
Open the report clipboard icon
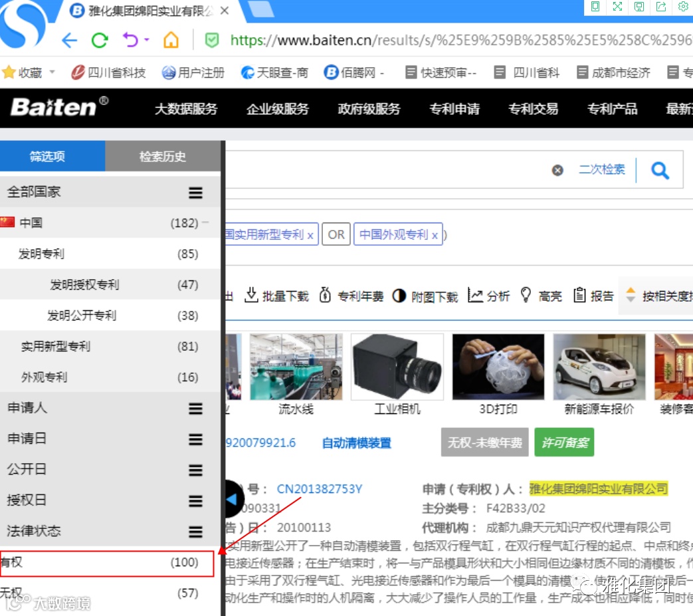[x=579, y=295]
